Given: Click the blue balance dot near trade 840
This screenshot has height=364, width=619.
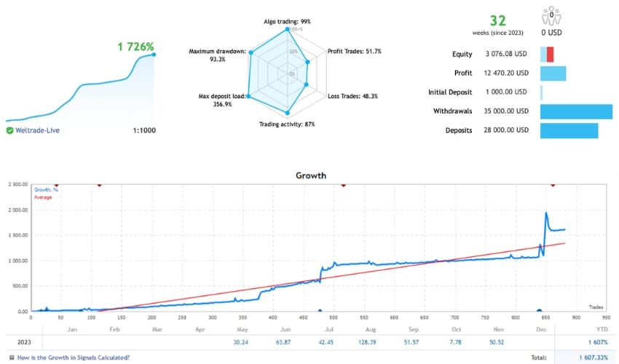Looking at the screenshot, I should tap(539, 310).
